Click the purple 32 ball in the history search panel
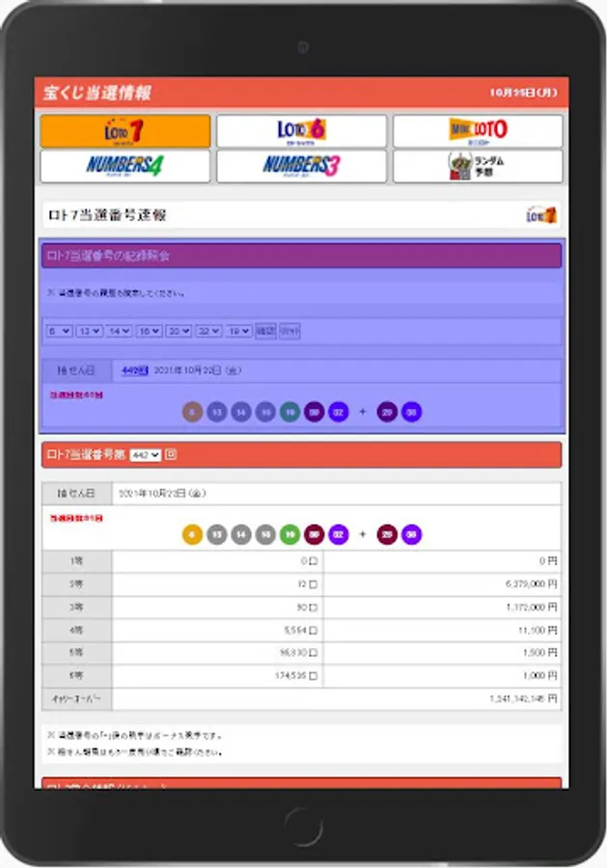 coord(339,412)
